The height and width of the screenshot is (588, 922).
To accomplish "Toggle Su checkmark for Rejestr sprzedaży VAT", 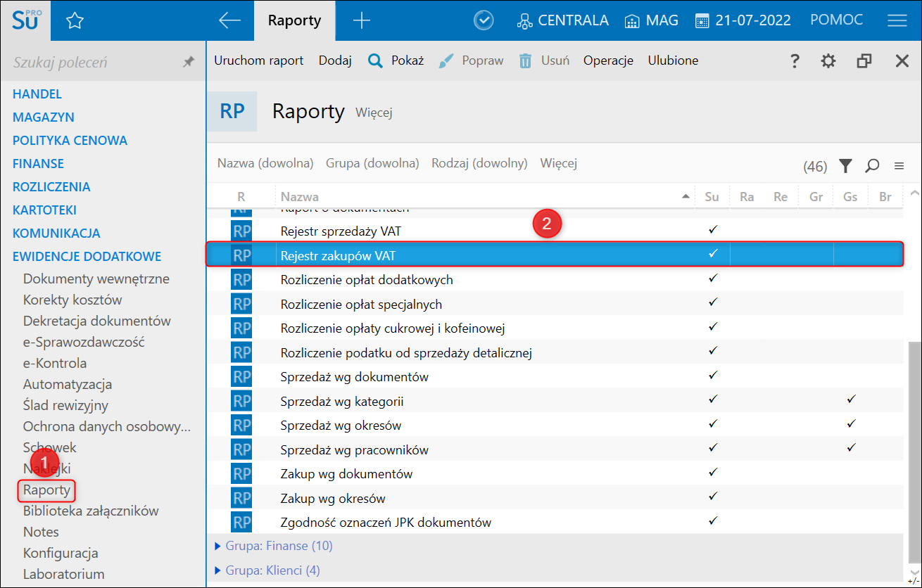I will pos(712,229).
